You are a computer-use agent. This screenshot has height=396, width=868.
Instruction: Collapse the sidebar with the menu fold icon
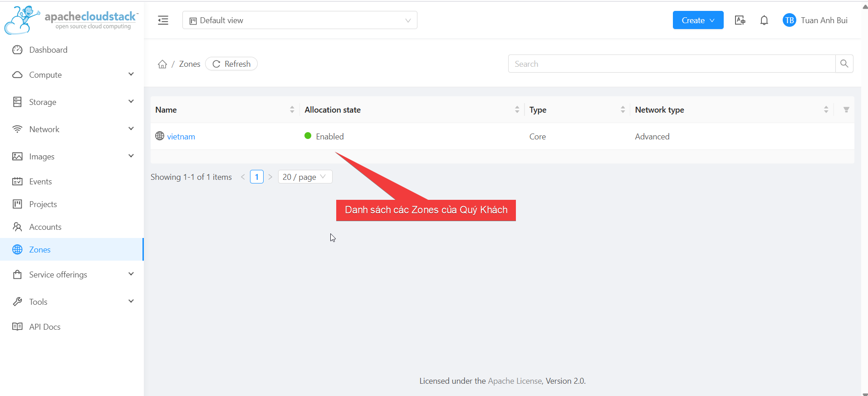pos(163,20)
